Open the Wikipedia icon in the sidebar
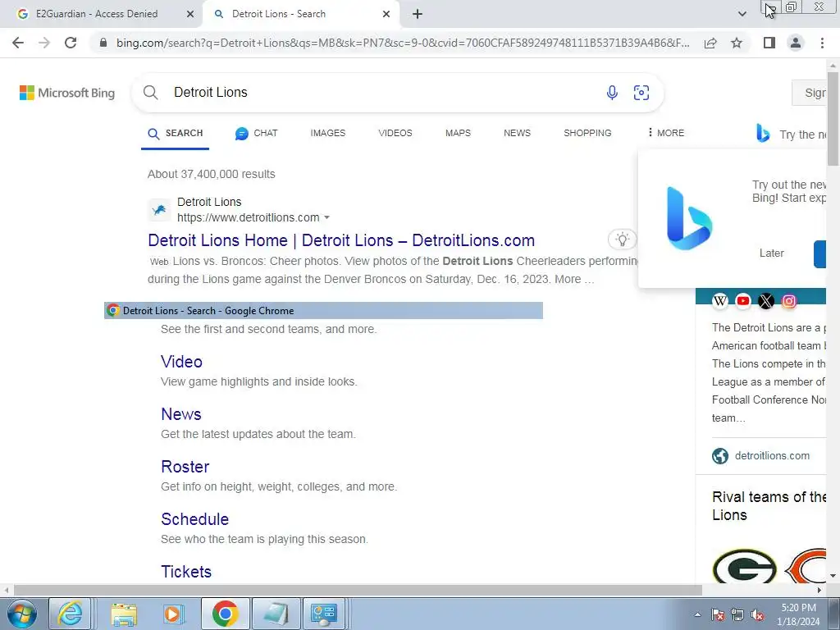This screenshot has width=840, height=630. tap(720, 302)
